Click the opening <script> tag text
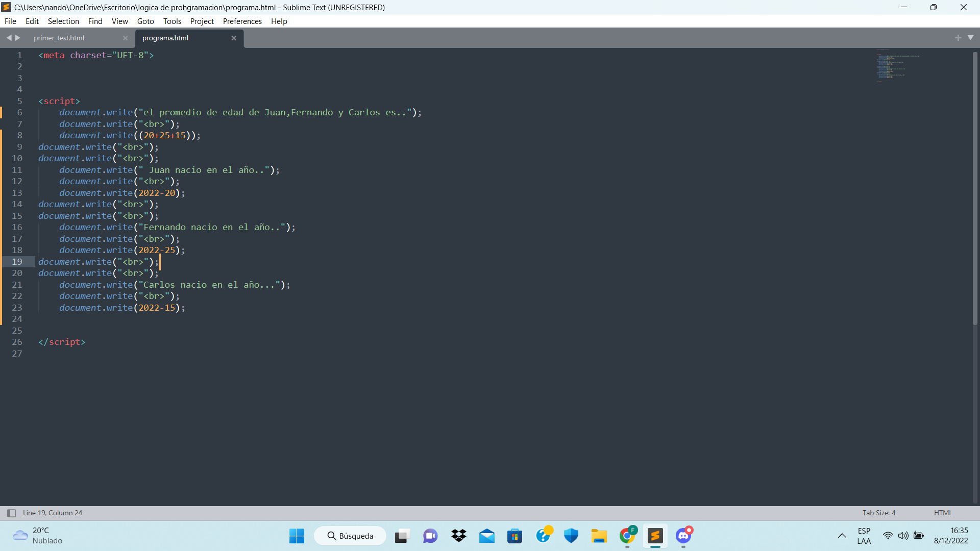This screenshot has height=551, width=980. pos(59,101)
